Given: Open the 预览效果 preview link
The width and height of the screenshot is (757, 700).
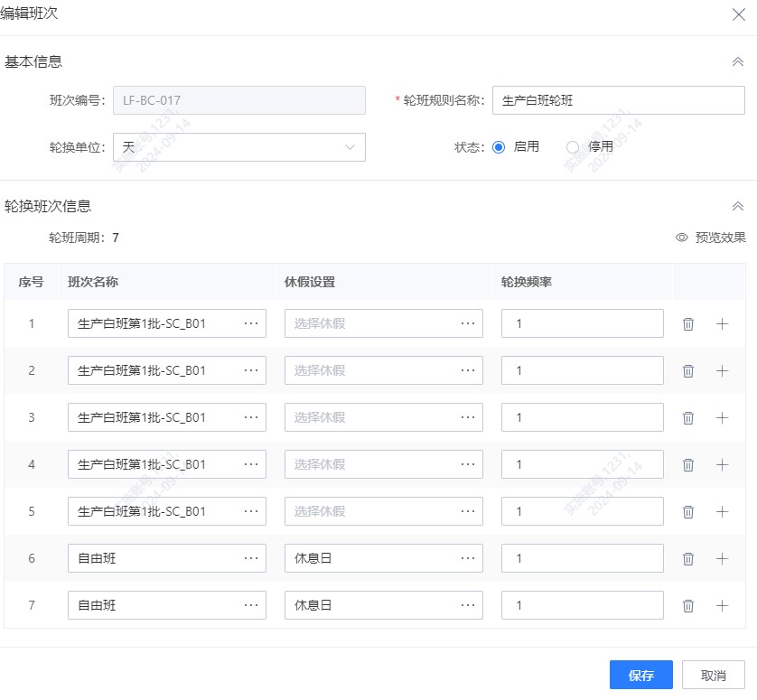Looking at the screenshot, I should point(720,236).
